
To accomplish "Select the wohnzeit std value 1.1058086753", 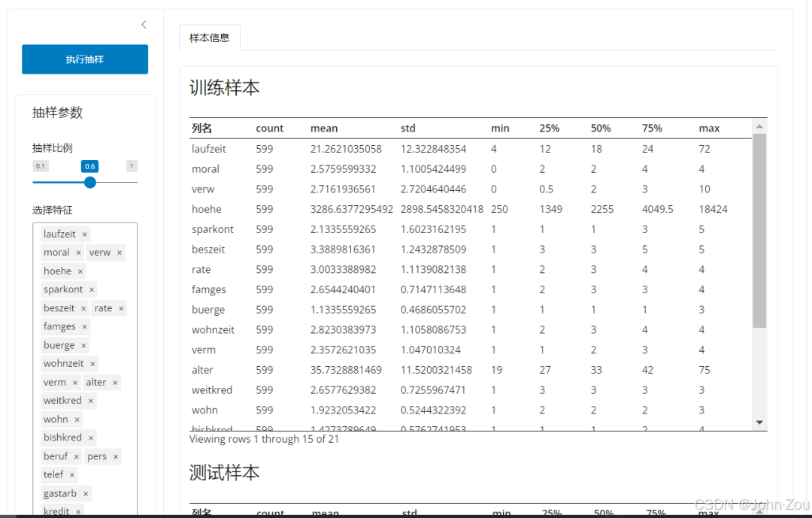I will [x=434, y=330].
